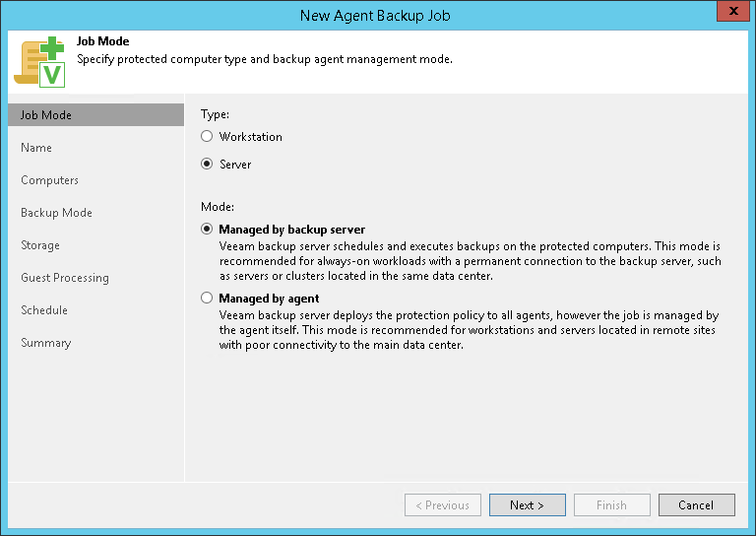Viewport: 756px width, 536px height.
Task: Go to the Summary wizard step
Action: 46,343
